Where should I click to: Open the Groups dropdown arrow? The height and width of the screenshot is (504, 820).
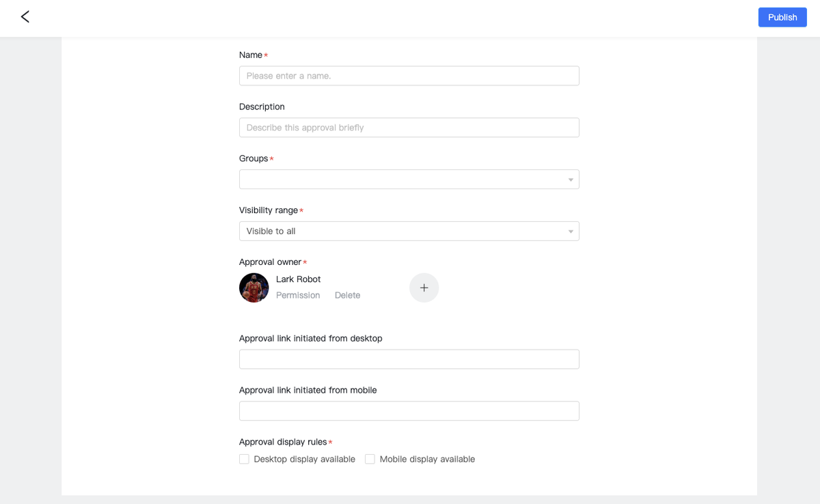tap(570, 179)
